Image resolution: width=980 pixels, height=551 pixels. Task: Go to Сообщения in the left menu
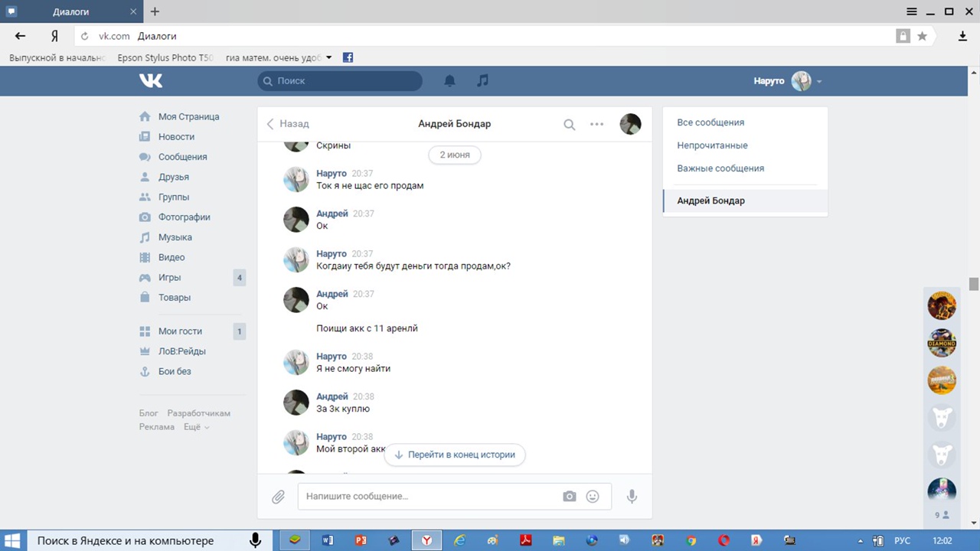182,157
